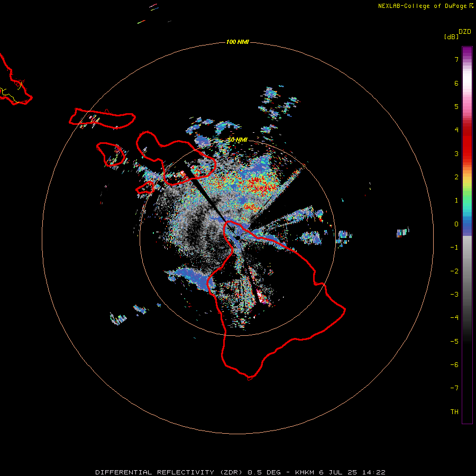Click the -6 value on color scale

pos(454,365)
